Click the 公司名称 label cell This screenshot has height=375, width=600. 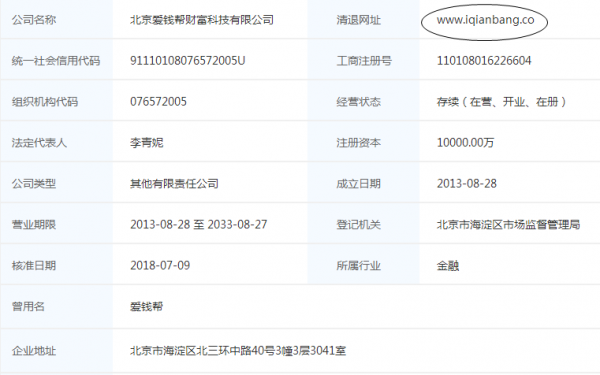34,20
